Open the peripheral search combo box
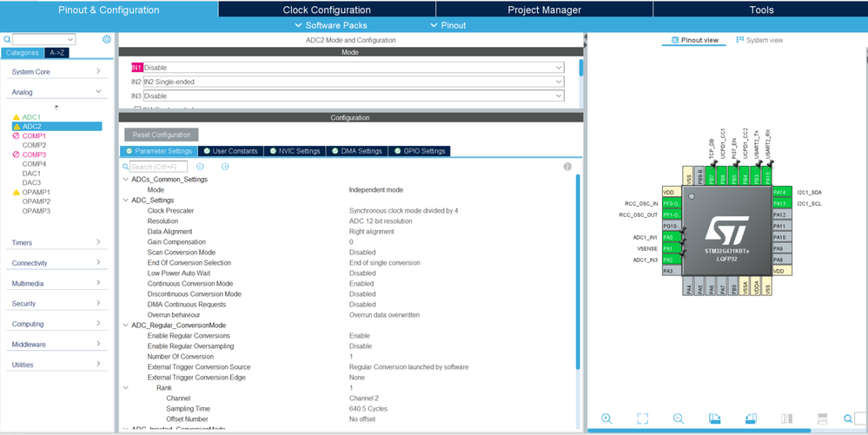 (43, 39)
